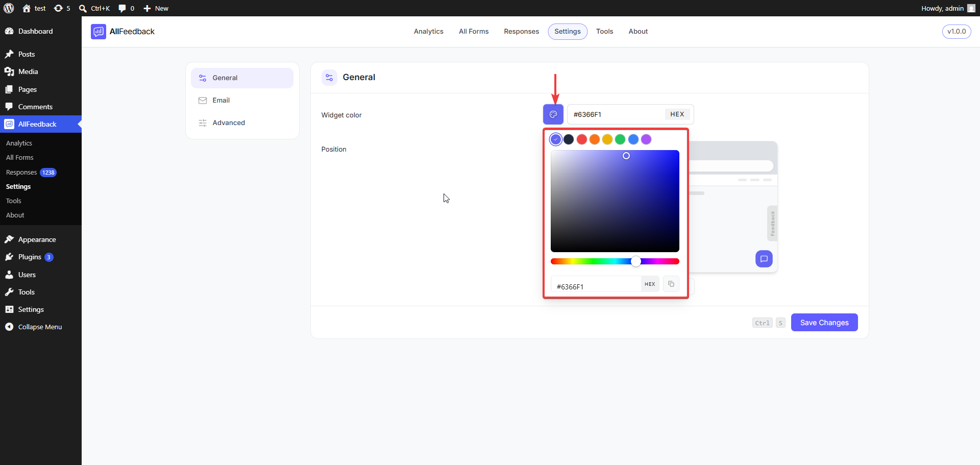Open Tools submenu under AllFeedback
The height and width of the screenshot is (465, 980).
(14, 201)
